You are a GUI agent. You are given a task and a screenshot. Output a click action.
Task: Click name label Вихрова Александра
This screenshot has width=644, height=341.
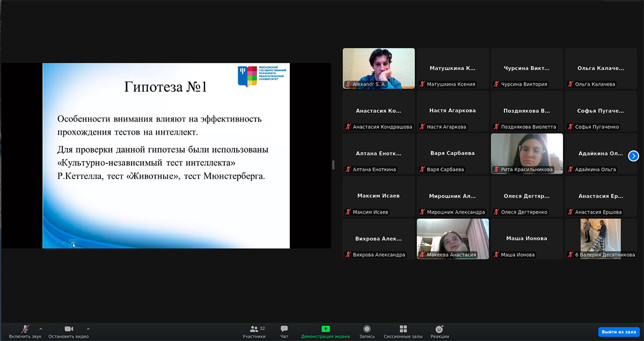pyautogui.click(x=378, y=255)
